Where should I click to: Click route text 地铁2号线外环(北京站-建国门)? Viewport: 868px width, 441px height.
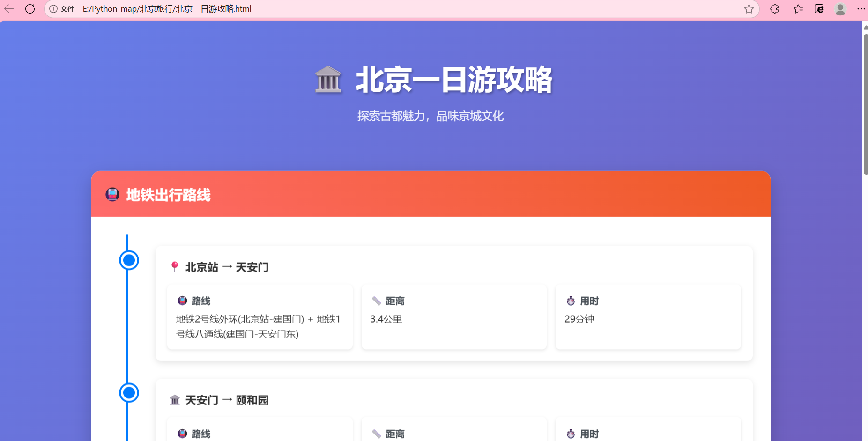[x=240, y=319]
